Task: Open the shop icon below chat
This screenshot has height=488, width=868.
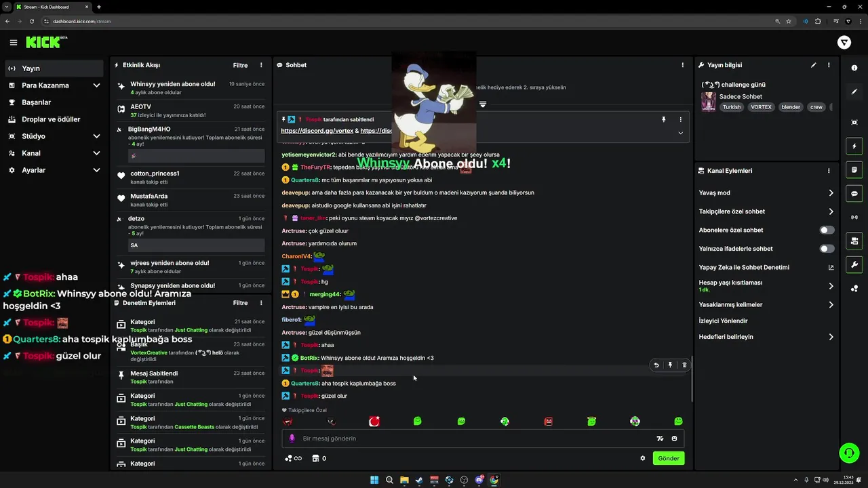Action: pos(315,458)
